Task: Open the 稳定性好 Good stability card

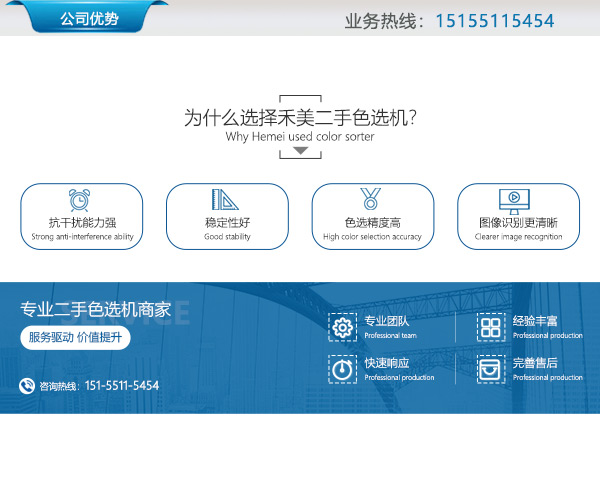Action: 227,217
